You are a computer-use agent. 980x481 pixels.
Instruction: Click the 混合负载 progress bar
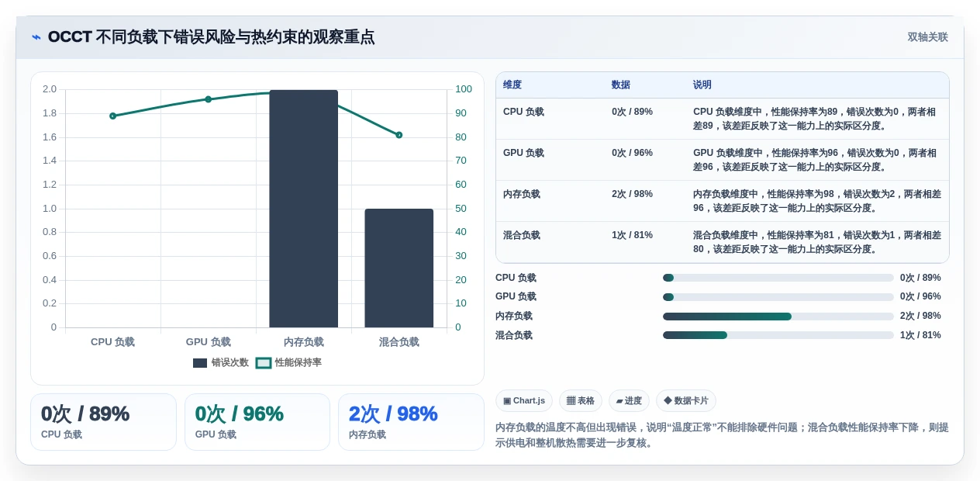pyautogui.click(x=778, y=335)
